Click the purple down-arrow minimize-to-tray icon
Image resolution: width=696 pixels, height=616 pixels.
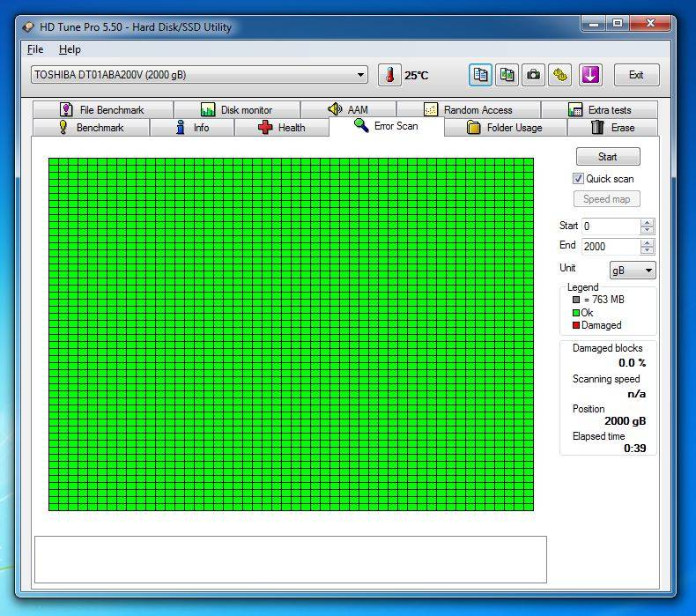[x=590, y=75]
